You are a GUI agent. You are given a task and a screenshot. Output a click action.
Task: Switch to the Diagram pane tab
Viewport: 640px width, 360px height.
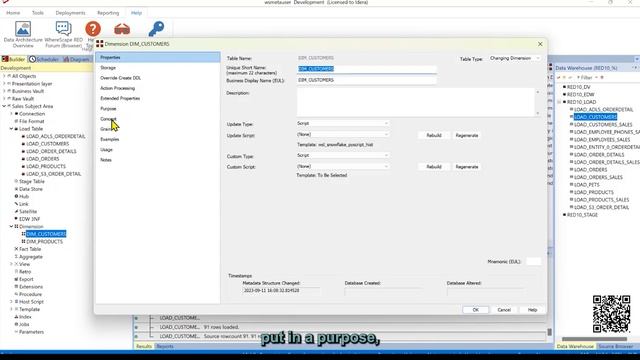coord(76,59)
